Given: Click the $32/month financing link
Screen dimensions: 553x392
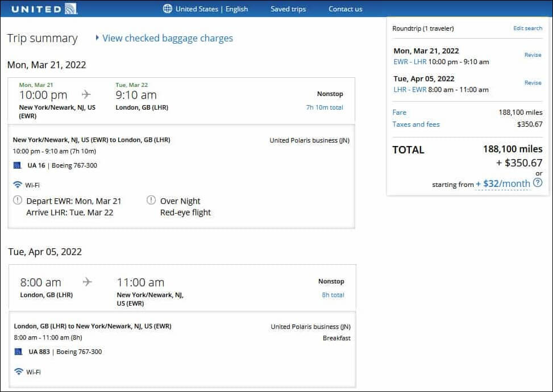Looking at the screenshot, I should coord(503,184).
